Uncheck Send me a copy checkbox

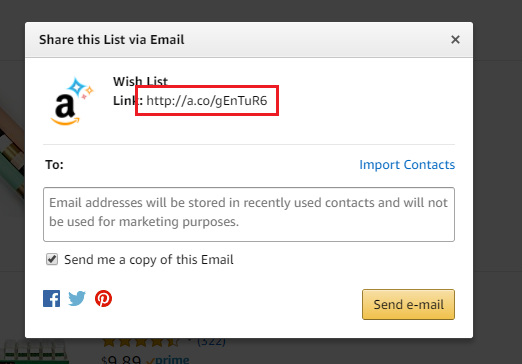coord(52,259)
